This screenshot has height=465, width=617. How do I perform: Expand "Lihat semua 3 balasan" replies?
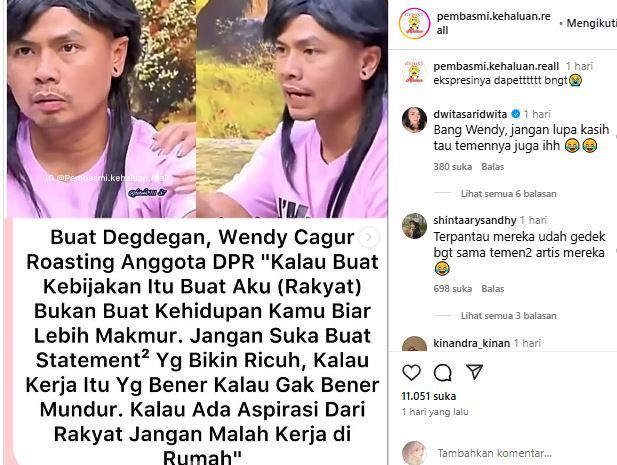click(x=508, y=316)
